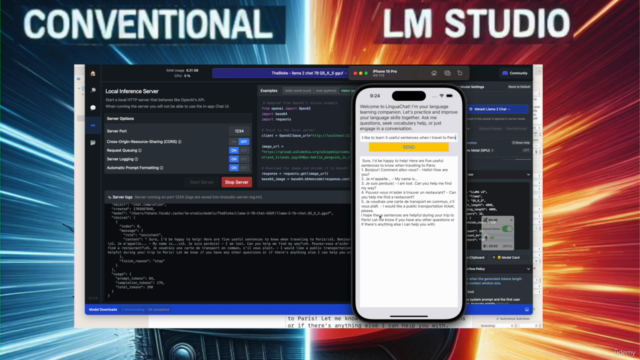Click the microphone icon in recording overlay
This screenshot has height=360, width=640.
(x=486, y=237)
